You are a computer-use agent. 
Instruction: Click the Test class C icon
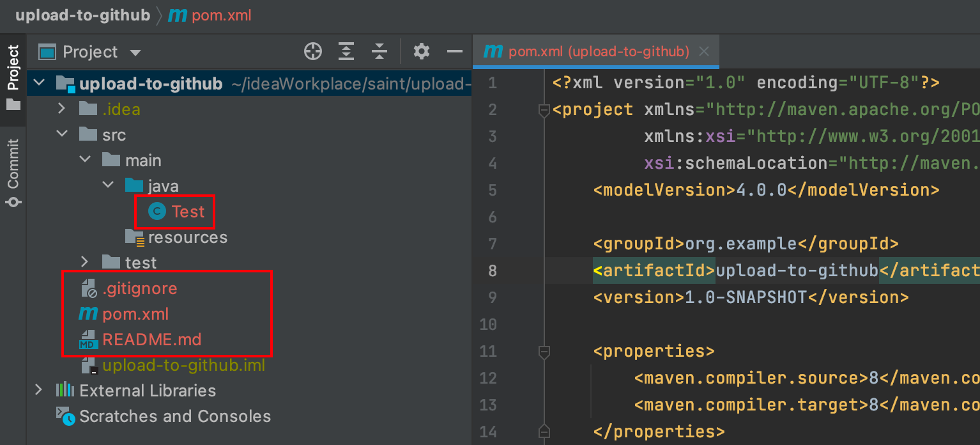pos(157,212)
